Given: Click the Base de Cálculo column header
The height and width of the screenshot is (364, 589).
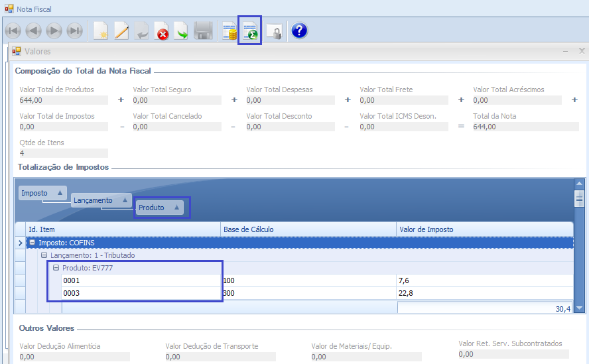Looking at the screenshot, I should (x=308, y=229).
